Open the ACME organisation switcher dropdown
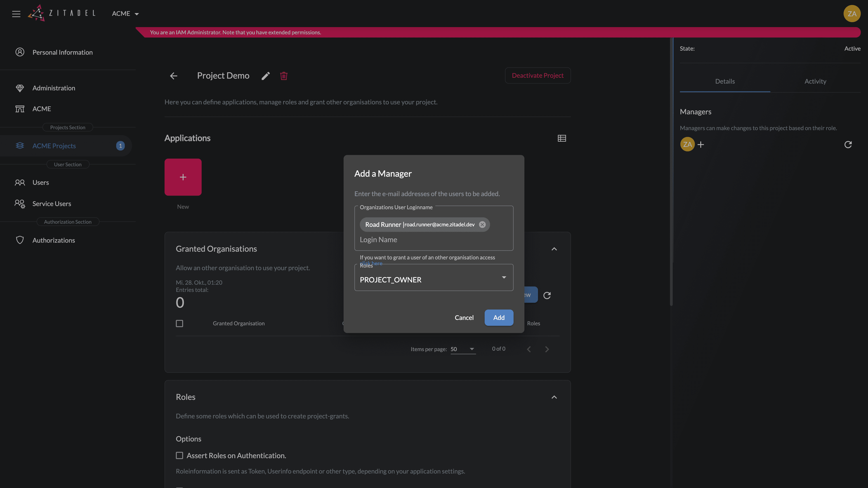Screen dimensions: 868x488 pyautogui.click(x=125, y=14)
